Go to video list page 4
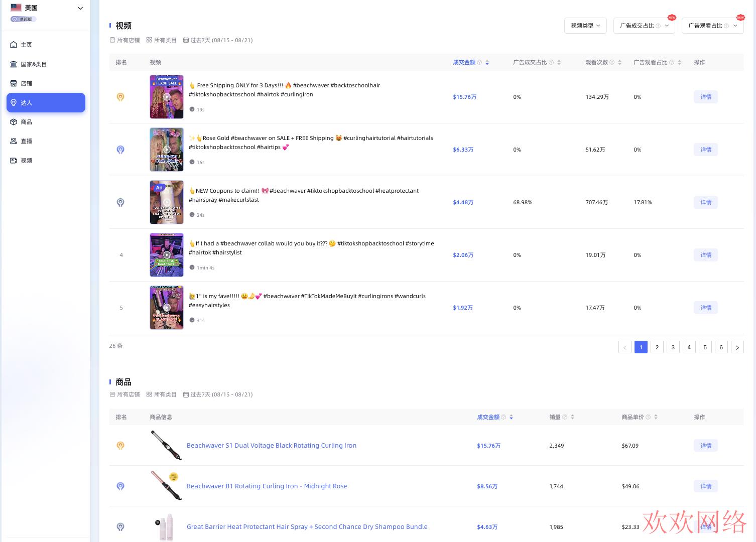This screenshot has height=542, width=756. pyautogui.click(x=689, y=347)
